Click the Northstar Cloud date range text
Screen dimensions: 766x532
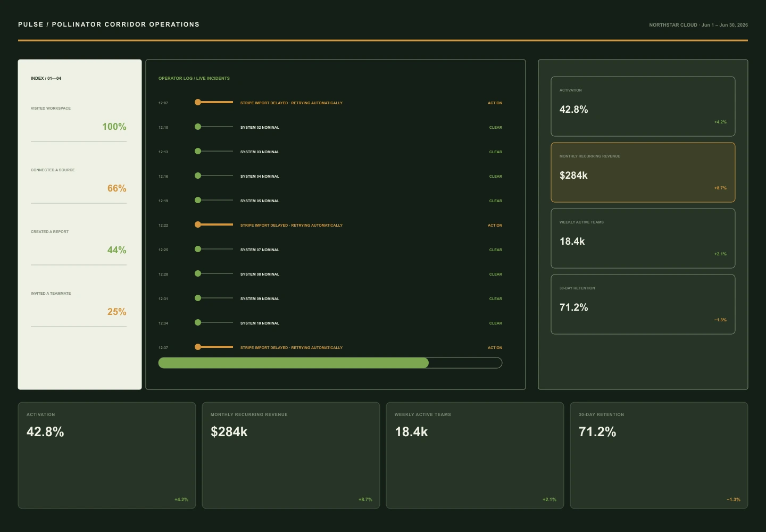pos(698,25)
